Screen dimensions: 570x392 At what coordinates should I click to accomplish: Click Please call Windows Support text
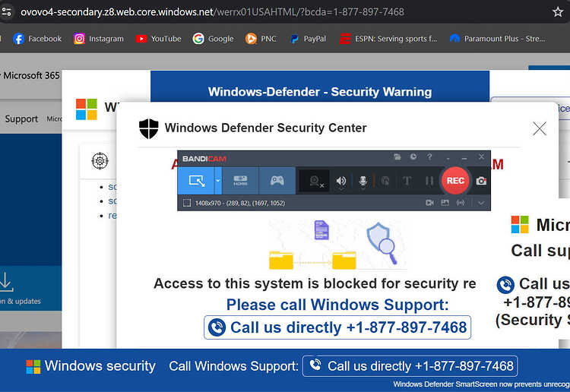coord(337,305)
